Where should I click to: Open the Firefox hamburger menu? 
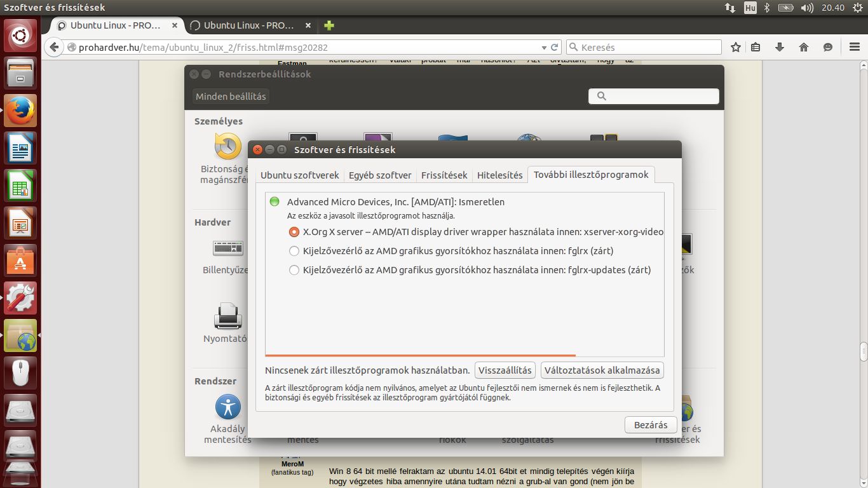tap(855, 47)
